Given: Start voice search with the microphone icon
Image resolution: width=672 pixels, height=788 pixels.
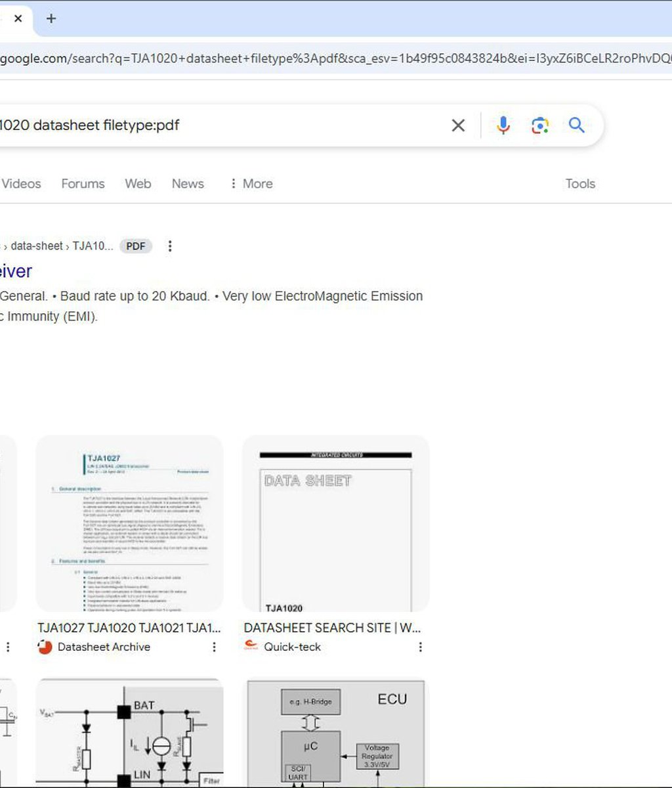Looking at the screenshot, I should coord(503,125).
